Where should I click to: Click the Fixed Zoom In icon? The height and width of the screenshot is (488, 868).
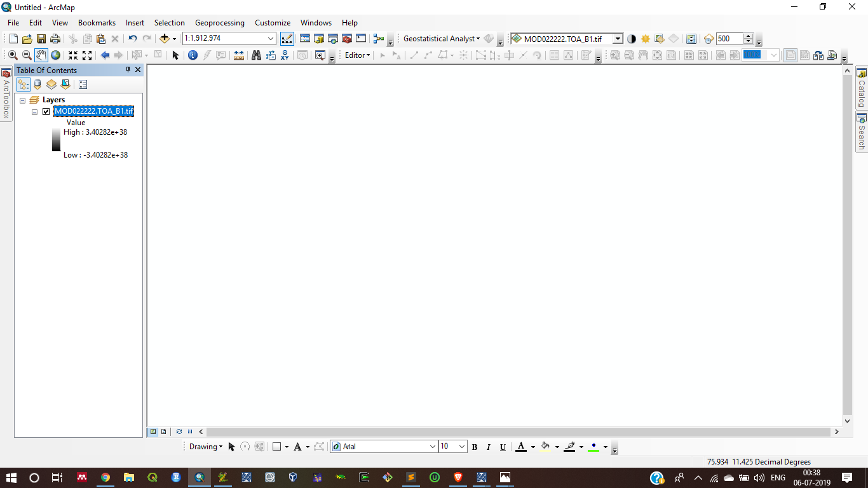(x=73, y=55)
